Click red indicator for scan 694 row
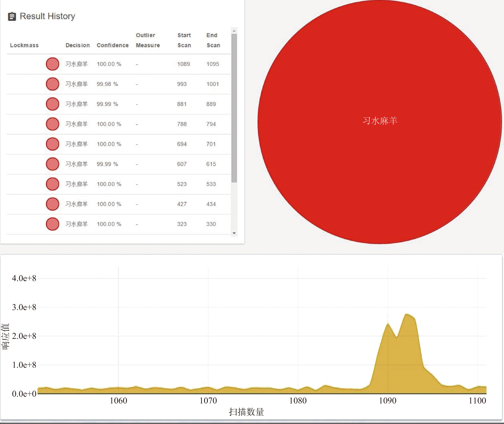504x424 pixels. 52,144
